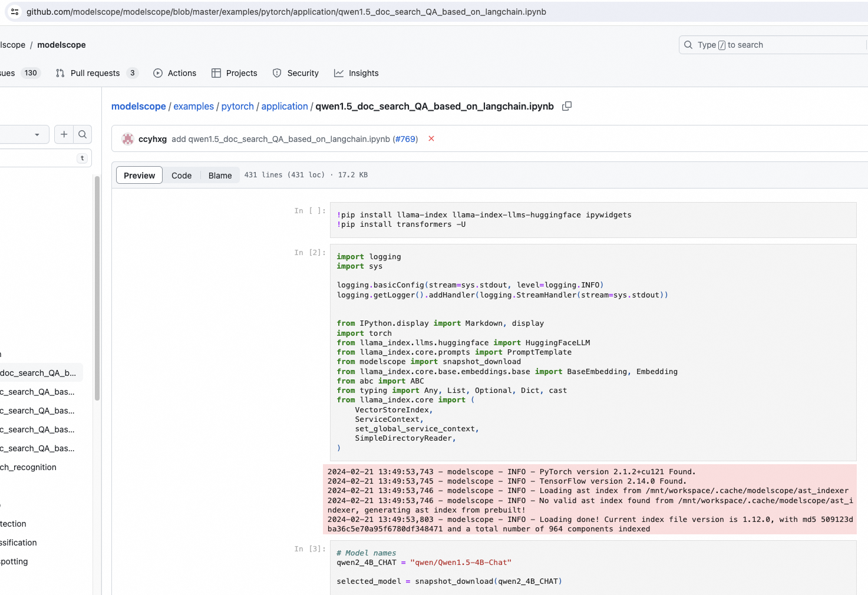
Task: Open the ccyhxg author profile link
Action: click(153, 139)
